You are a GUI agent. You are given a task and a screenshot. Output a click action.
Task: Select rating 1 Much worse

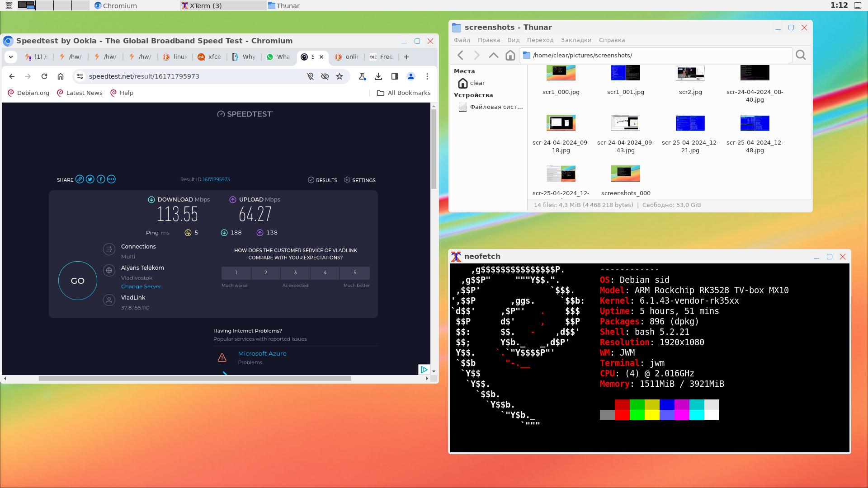[x=236, y=272]
